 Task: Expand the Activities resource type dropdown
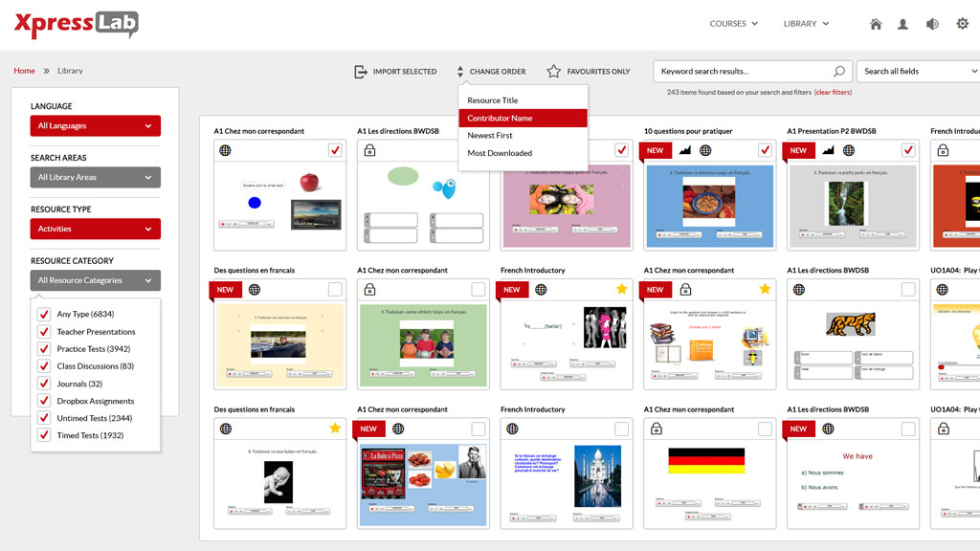95,229
